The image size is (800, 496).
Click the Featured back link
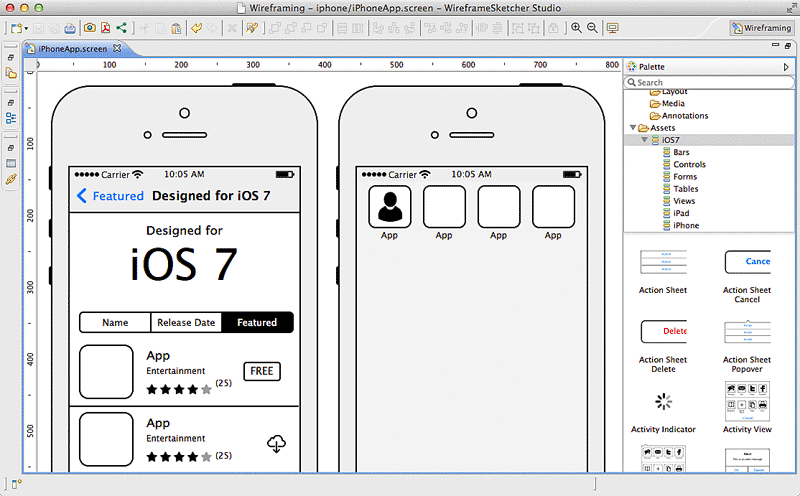pyautogui.click(x=110, y=196)
